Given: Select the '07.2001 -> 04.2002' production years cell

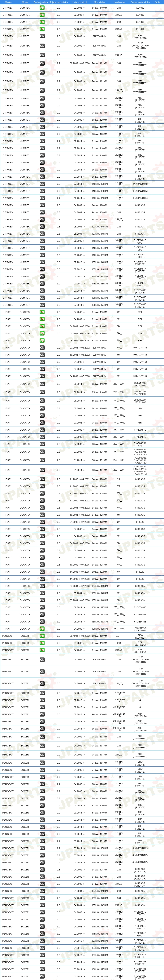Looking at the screenshot, I should (x=79, y=348).
